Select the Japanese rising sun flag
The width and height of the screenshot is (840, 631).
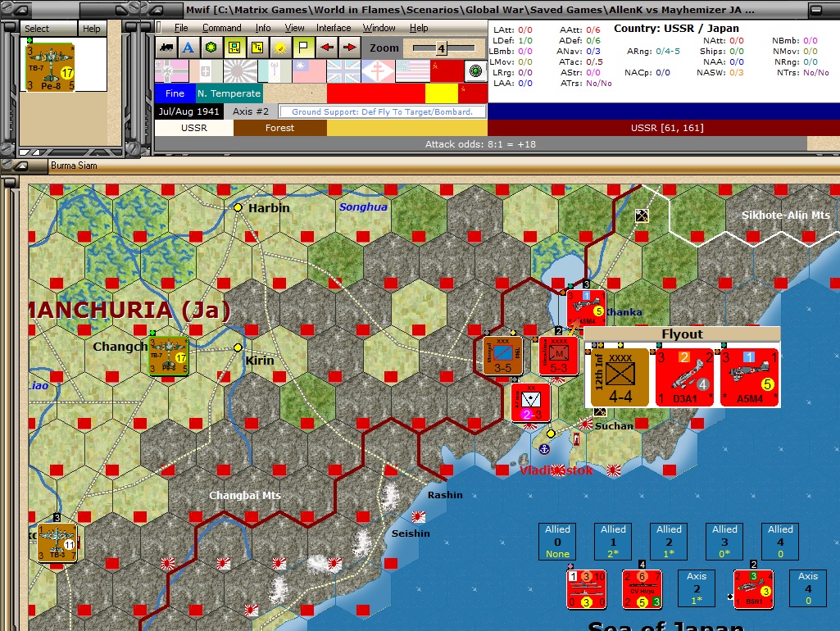(x=240, y=71)
